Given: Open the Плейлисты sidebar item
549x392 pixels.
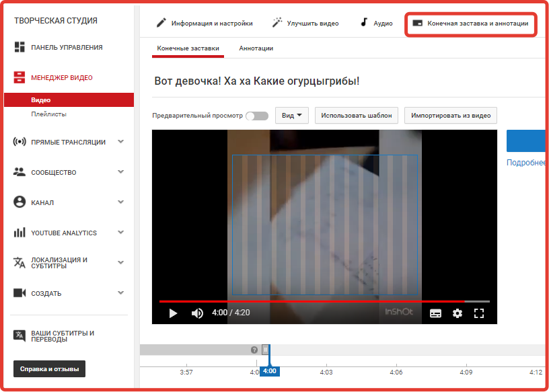Looking at the screenshot, I should pyautogui.click(x=48, y=114).
